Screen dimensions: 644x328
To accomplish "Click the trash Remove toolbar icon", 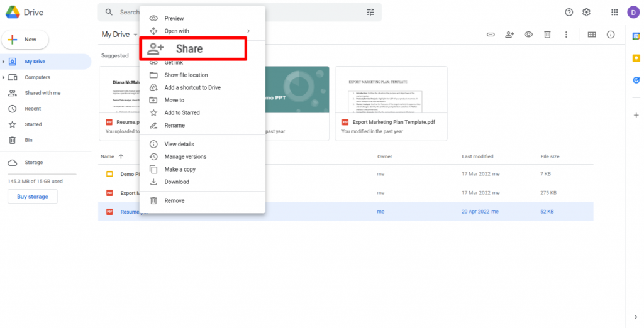I will pyautogui.click(x=547, y=35).
